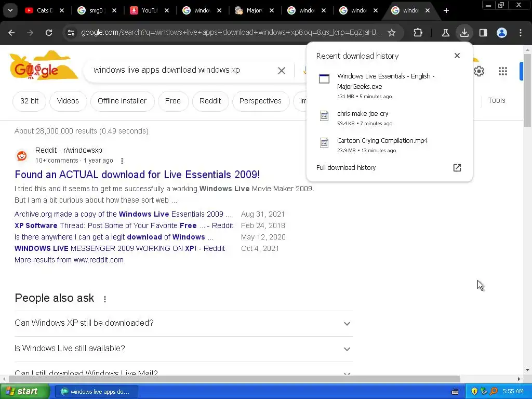Close the Recent download history popup
Screen dimensions: 532x399
pyautogui.click(x=457, y=56)
